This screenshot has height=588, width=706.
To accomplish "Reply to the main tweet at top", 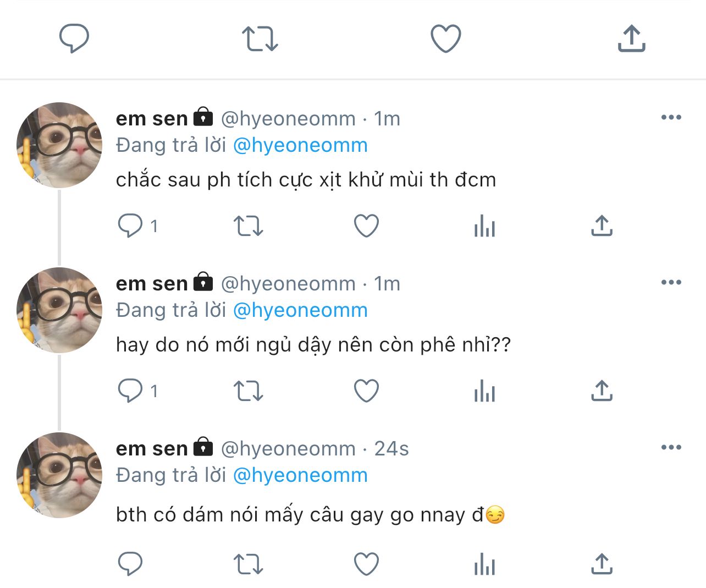I will (74, 39).
